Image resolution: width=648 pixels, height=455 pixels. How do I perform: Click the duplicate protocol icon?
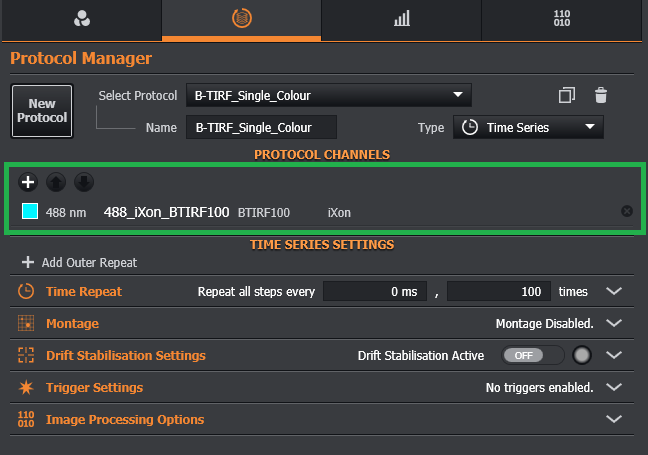tap(567, 95)
